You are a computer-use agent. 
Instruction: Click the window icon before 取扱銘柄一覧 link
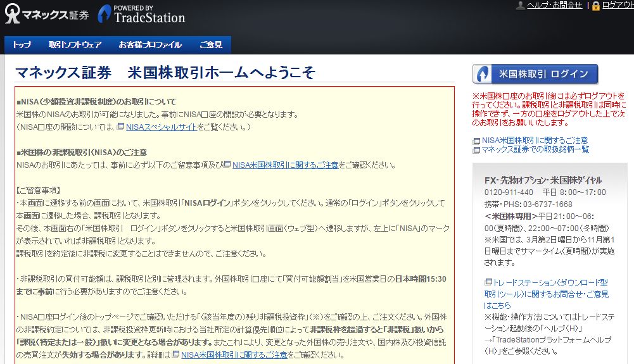click(x=477, y=150)
